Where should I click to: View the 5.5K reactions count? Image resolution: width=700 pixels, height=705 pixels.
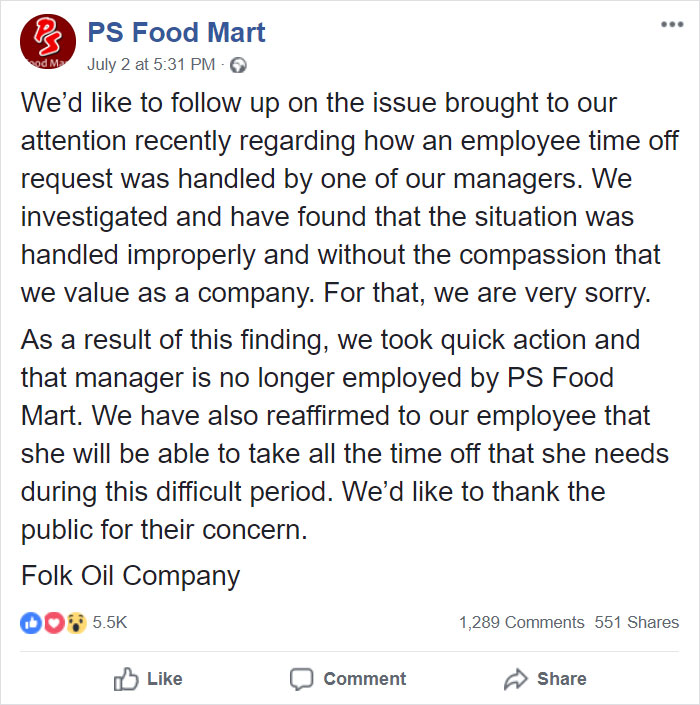110,622
